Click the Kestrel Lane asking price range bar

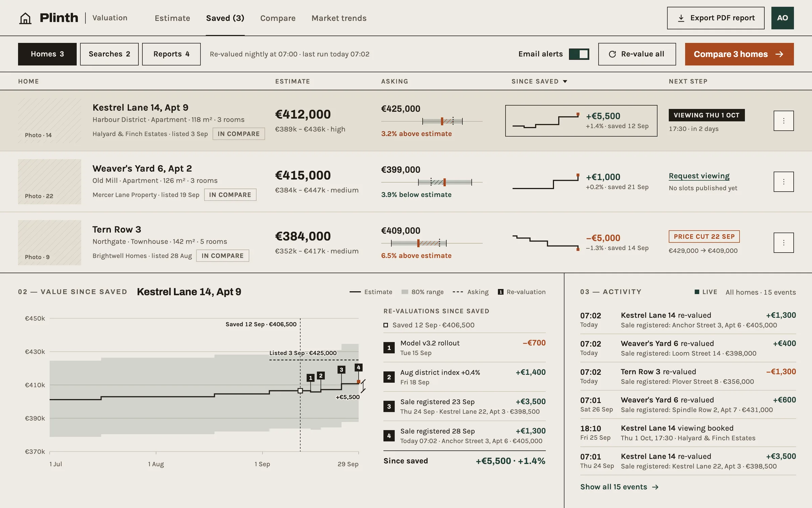pyautogui.click(x=432, y=121)
